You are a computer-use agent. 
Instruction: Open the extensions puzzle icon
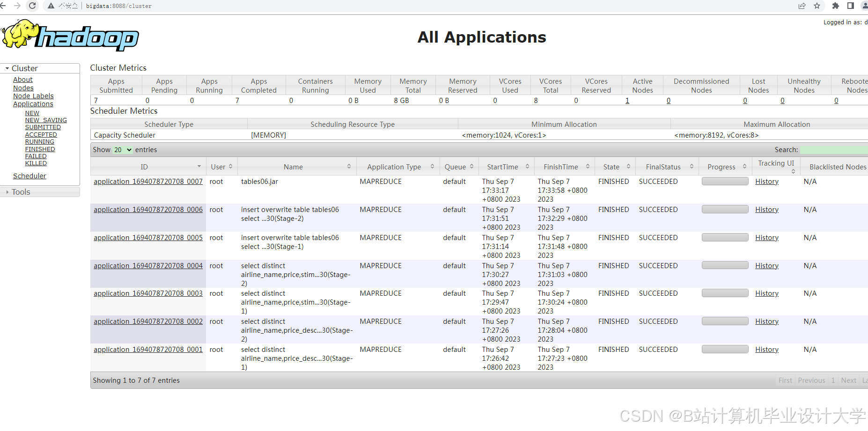point(836,6)
